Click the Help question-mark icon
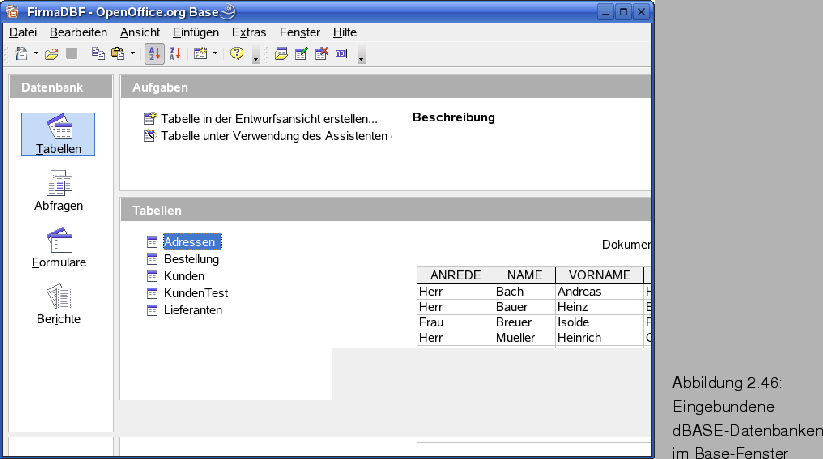The width and height of the screenshot is (823, 459). pyautogui.click(x=237, y=53)
